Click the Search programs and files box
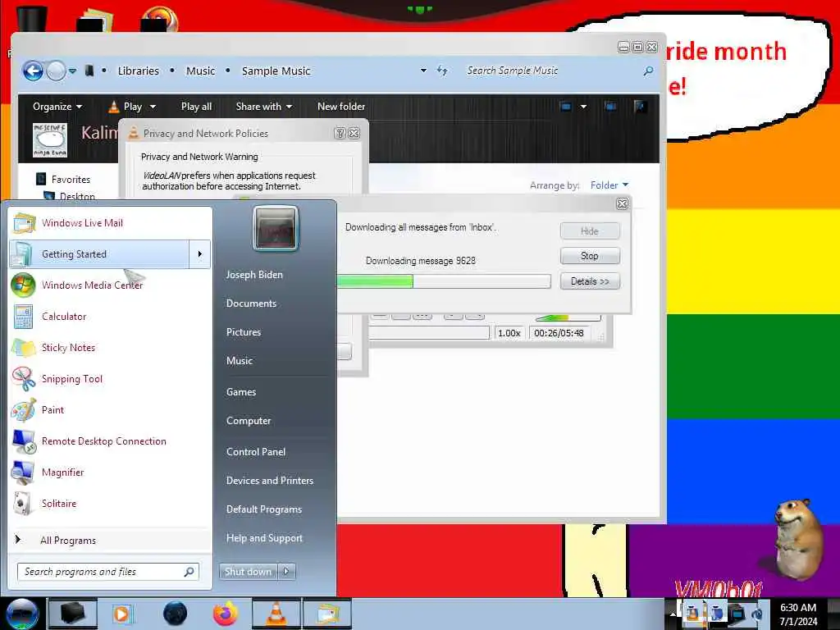This screenshot has width=840, height=630. click(x=108, y=572)
